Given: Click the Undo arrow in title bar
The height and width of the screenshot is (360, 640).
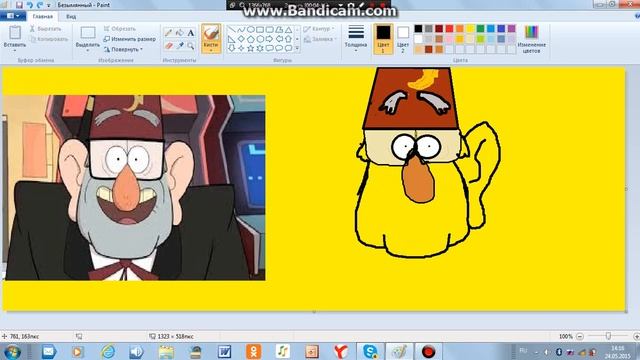Looking at the screenshot, I should click(x=29, y=5).
